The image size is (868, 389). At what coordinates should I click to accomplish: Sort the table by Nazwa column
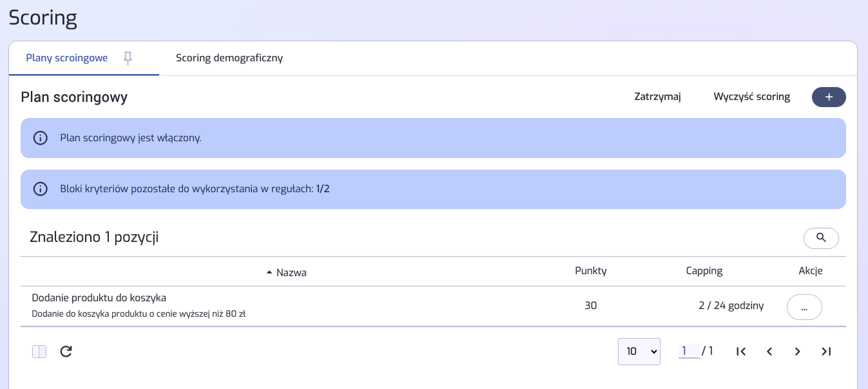click(x=287, y=273)
